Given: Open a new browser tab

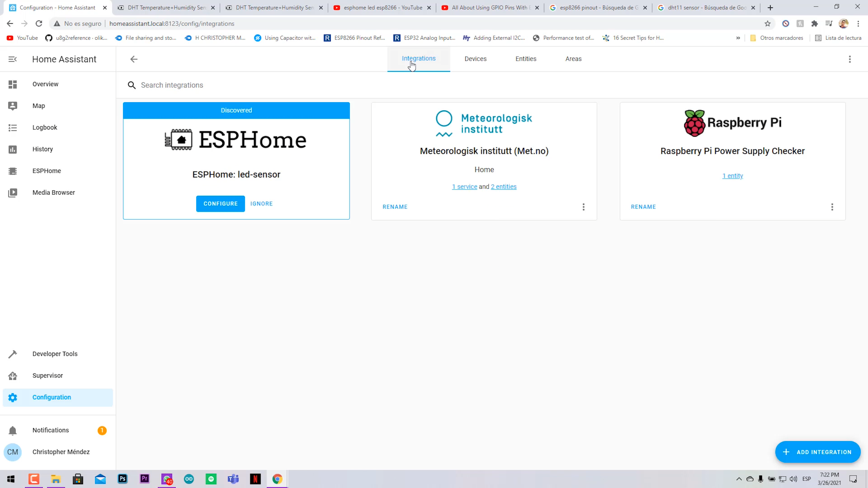Looking at the screenshot, I should point(770,8).
